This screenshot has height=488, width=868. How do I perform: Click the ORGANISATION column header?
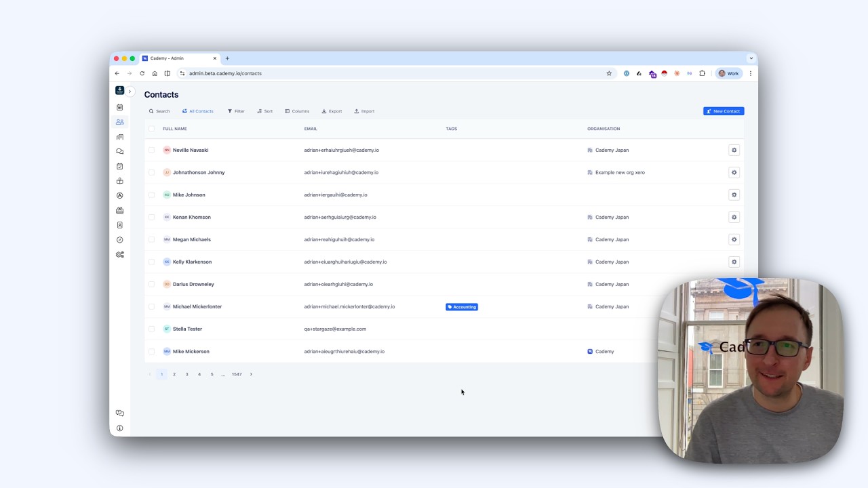[x=604, y=129]
